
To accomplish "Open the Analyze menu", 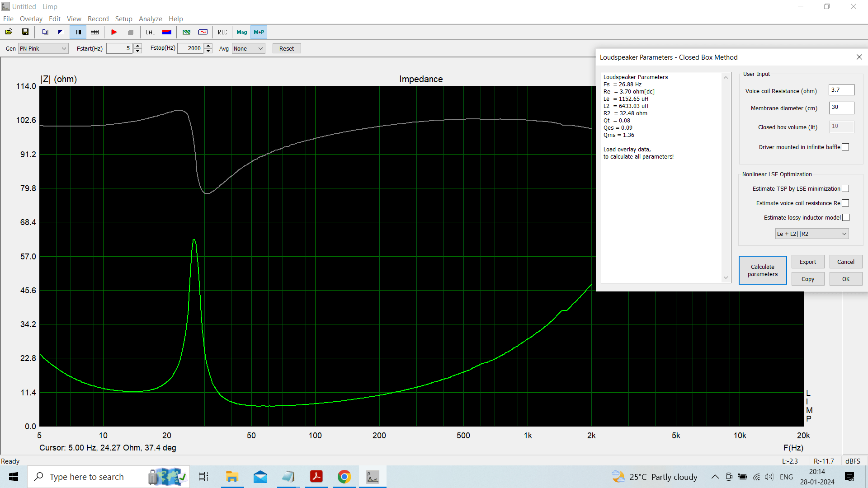I will coord(151,19).
